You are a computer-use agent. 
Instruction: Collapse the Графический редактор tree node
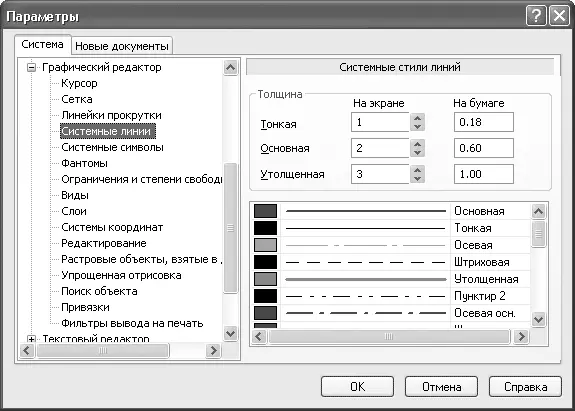[x=32, y=67]
